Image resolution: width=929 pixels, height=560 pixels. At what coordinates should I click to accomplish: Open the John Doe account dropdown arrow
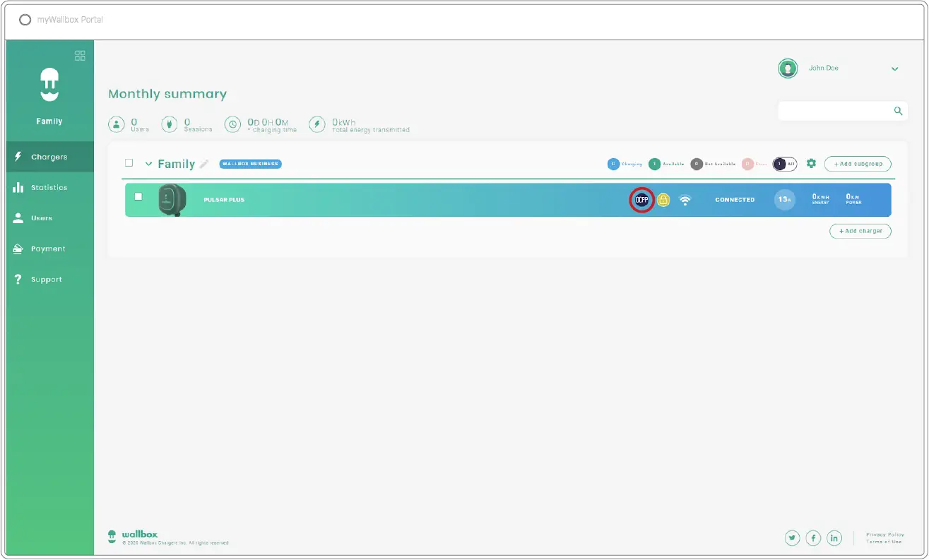[x=895, y=69]
